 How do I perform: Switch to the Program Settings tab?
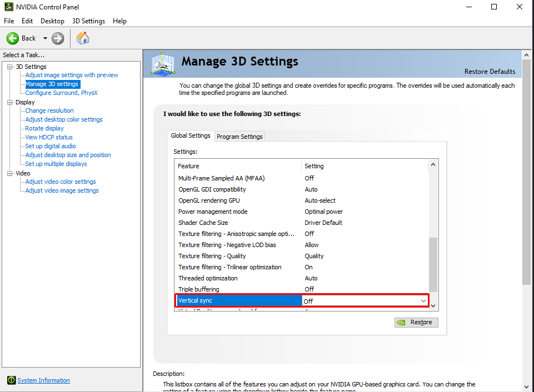pyautogui.click(x=239, y=137)
